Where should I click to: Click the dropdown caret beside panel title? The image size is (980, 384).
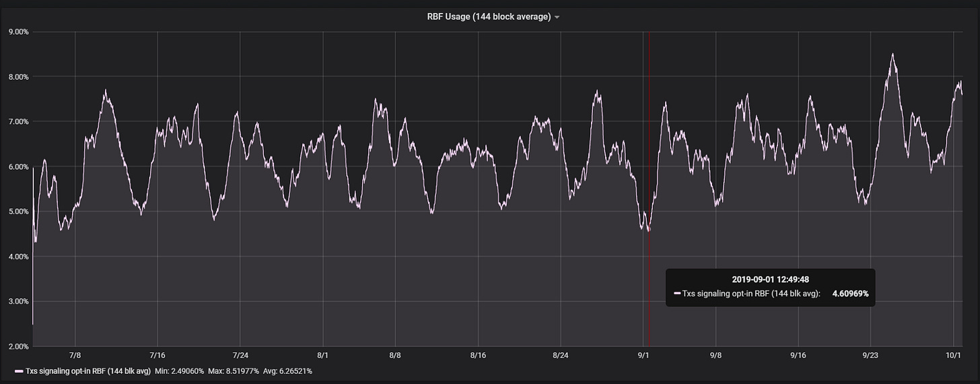tap(557, 18)
